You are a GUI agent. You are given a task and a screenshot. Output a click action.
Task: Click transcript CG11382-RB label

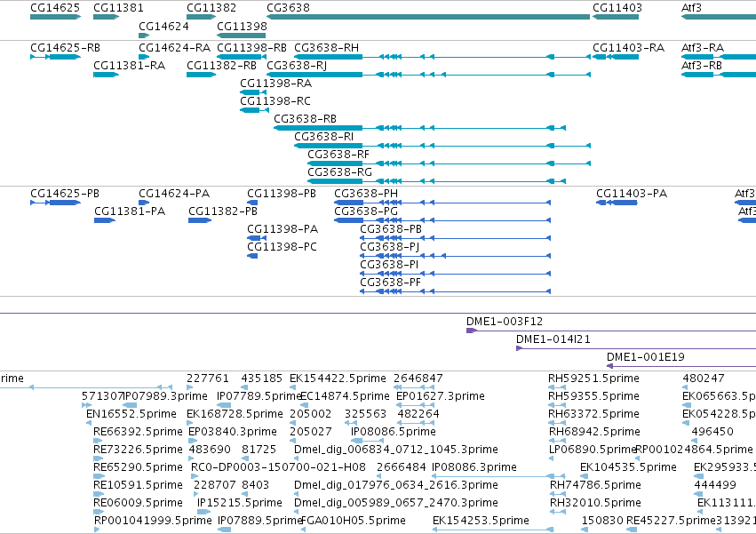221,66
